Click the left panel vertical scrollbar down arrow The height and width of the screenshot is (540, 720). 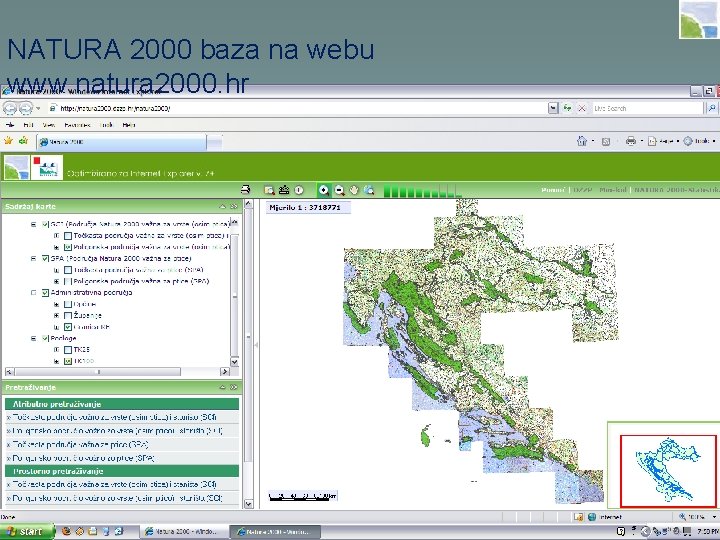(248, 504)
